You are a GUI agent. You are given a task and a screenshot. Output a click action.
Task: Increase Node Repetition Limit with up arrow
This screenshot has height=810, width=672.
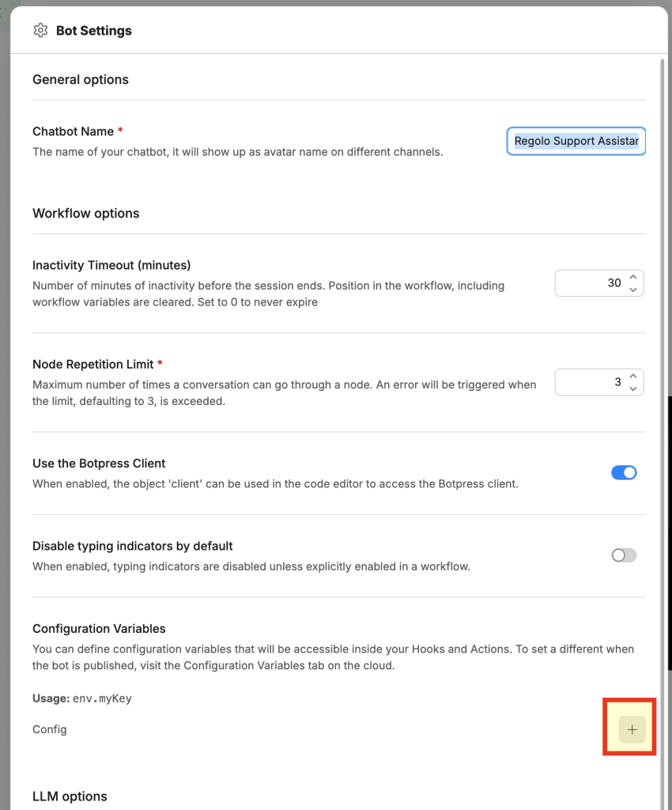tap(633, 376)
